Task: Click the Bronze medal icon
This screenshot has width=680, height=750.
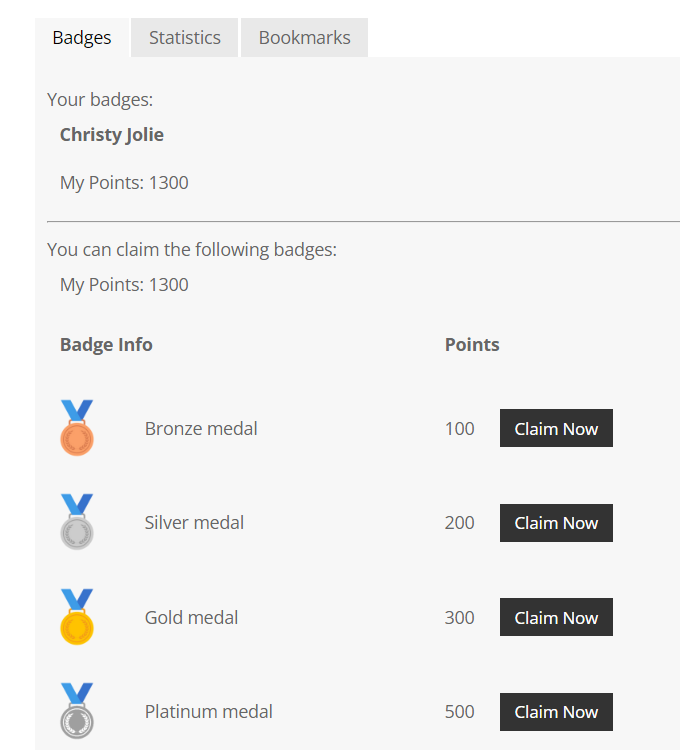Action: click(x=77, y=428)
